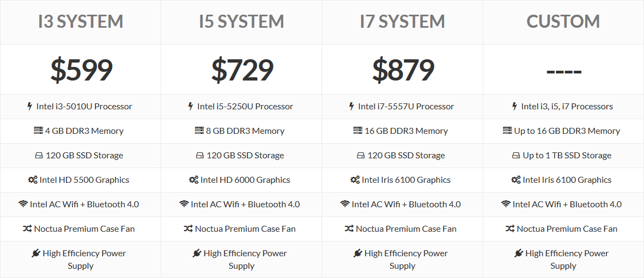
Task: Click the gears icon next to Intel HD 6000 Graphics
Action: 193,180
